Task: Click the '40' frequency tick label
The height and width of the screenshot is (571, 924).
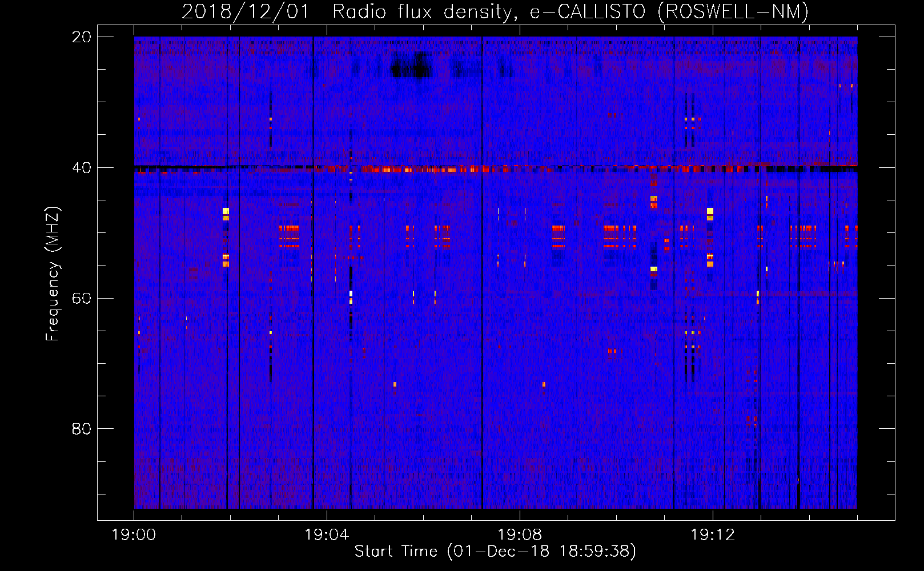Action: coord(82,168)
